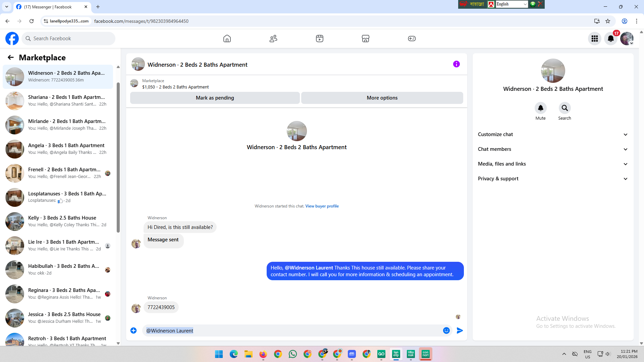Focus the Search Facebook field
The image size is (644, 362).
(69, 39)
